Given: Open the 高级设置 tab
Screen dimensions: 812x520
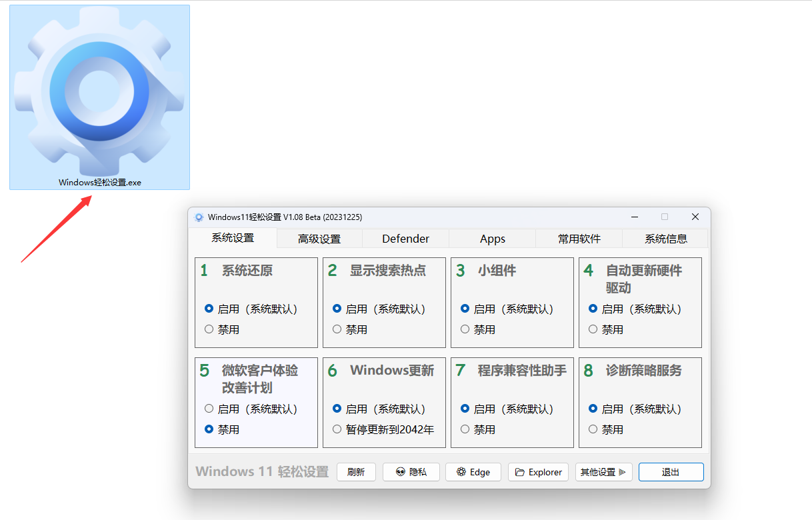Looking at the screenshot, I should [x=319, y=238].
